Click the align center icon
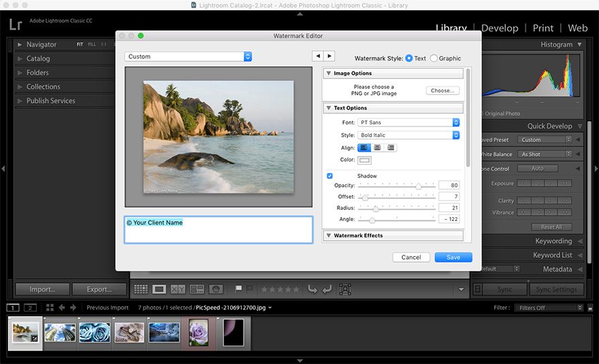This screenshot has height=364, width=599. (377, 148)
